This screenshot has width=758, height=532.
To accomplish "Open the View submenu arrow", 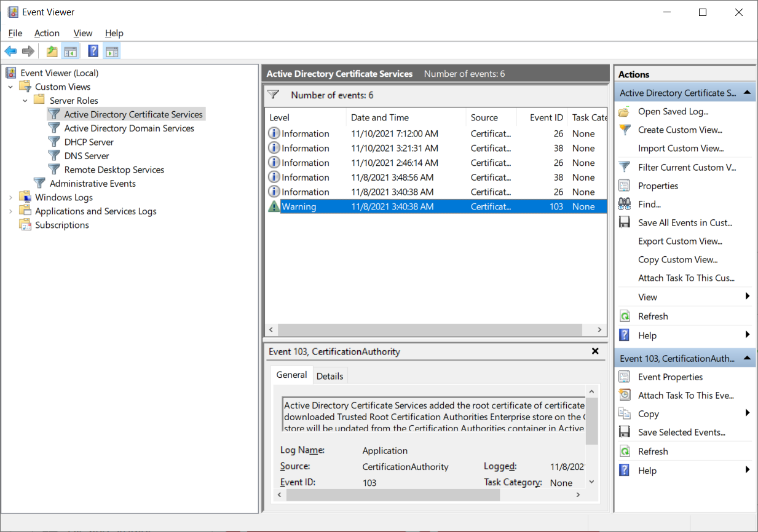I will pyautogui.click(x=748, y=297).
